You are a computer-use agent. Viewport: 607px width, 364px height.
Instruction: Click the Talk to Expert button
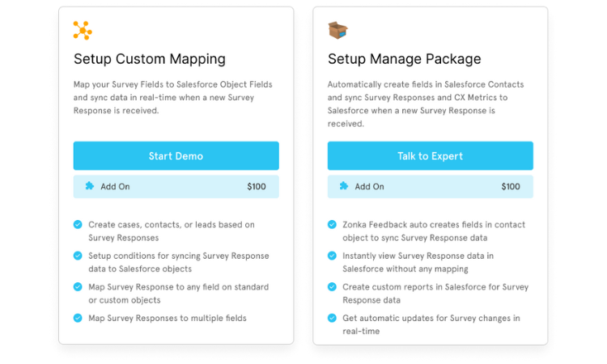pos(431,156)
